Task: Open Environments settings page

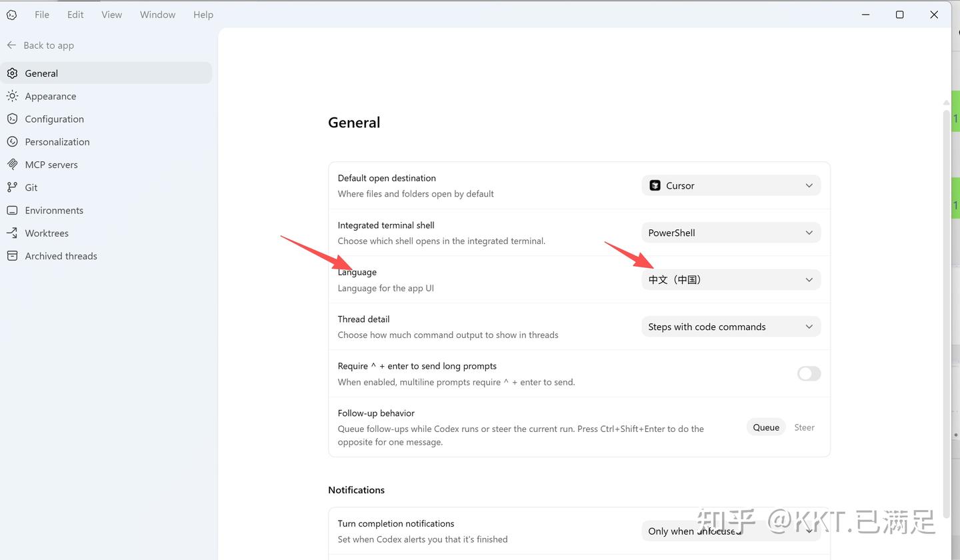Action: pos(107,210)
